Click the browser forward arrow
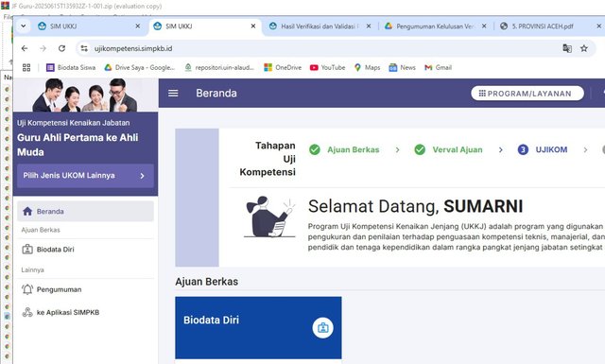The width and height of the screenshot is (605, 364). pos(43,48)
